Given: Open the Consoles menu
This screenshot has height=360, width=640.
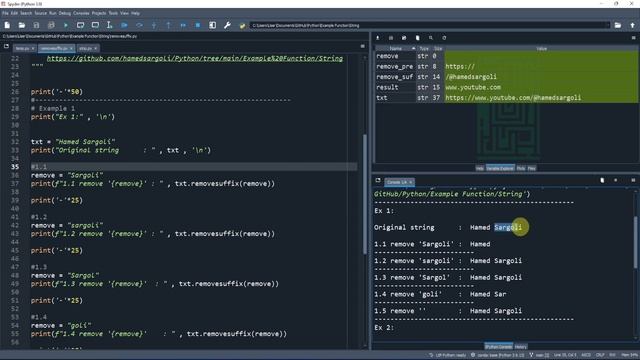Looking at the screenshot, I should 81,13.
